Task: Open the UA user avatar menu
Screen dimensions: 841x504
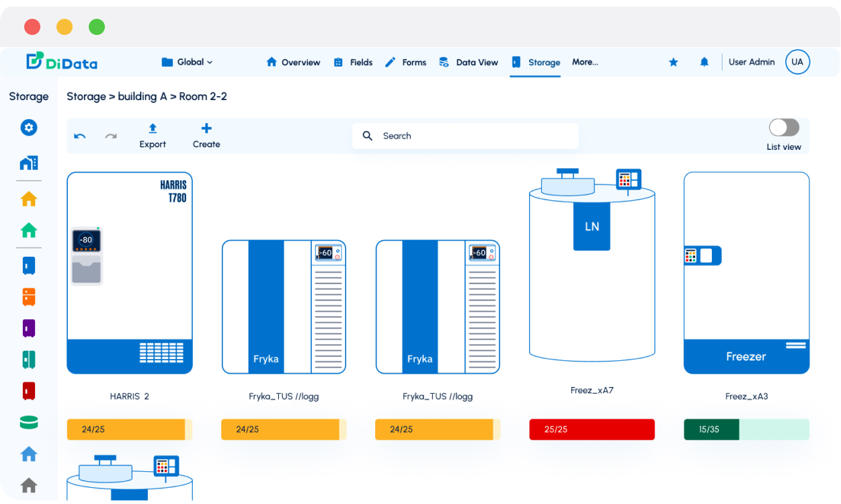Action: click(x=797, y=62)
